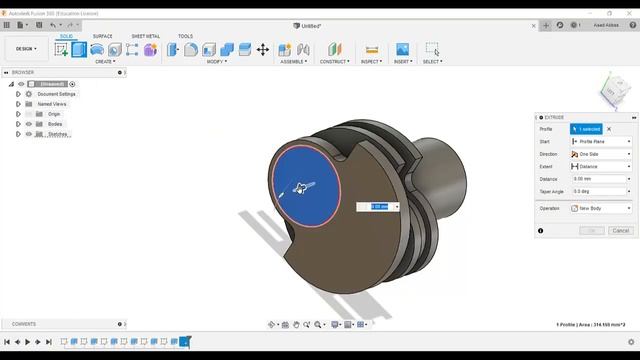This screenshot has width=640, height=360.
Task: Open the data panel grid icon
Action: (x=7, y=25)
